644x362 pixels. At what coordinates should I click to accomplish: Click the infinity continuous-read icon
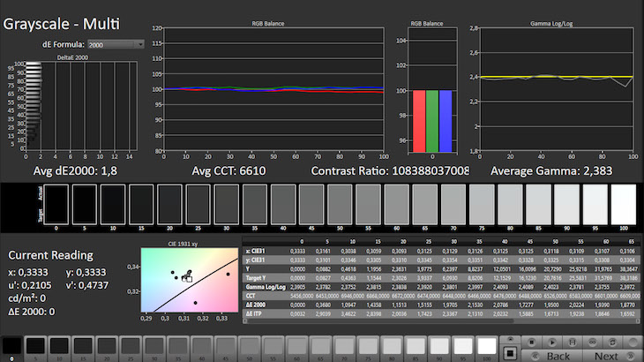click(592, 342)
